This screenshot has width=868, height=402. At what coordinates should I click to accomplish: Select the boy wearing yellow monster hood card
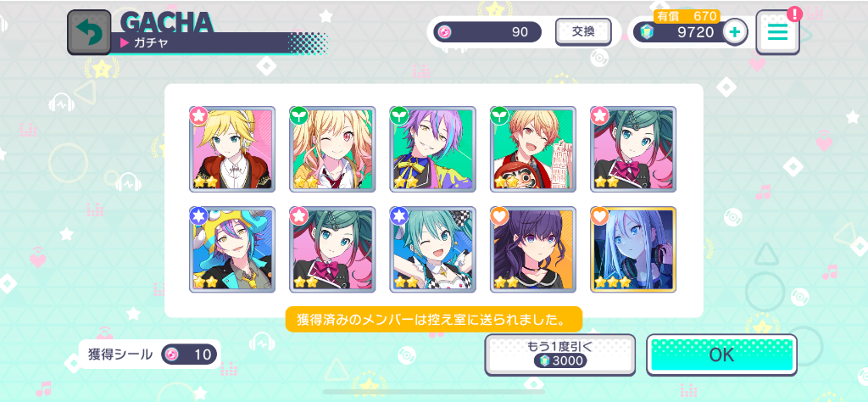[x=232, y=249]
